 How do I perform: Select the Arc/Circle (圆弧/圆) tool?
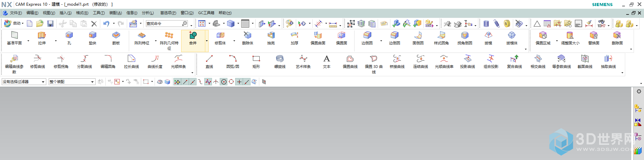pyautogui.click(x=233, y=62)
